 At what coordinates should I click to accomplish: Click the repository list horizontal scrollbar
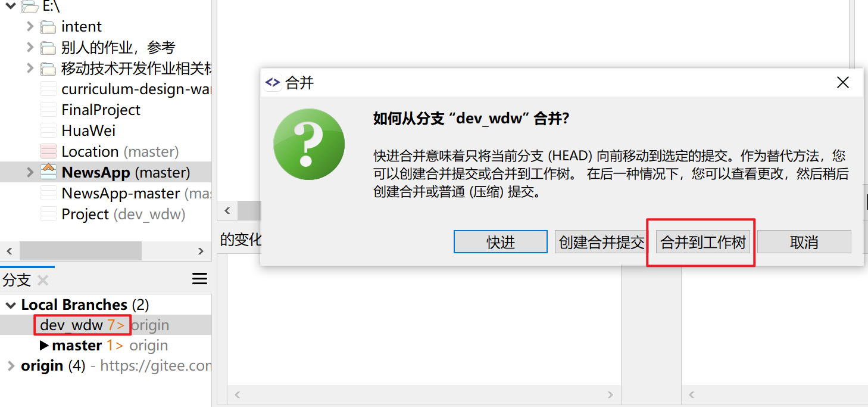[x=106, y=251]
